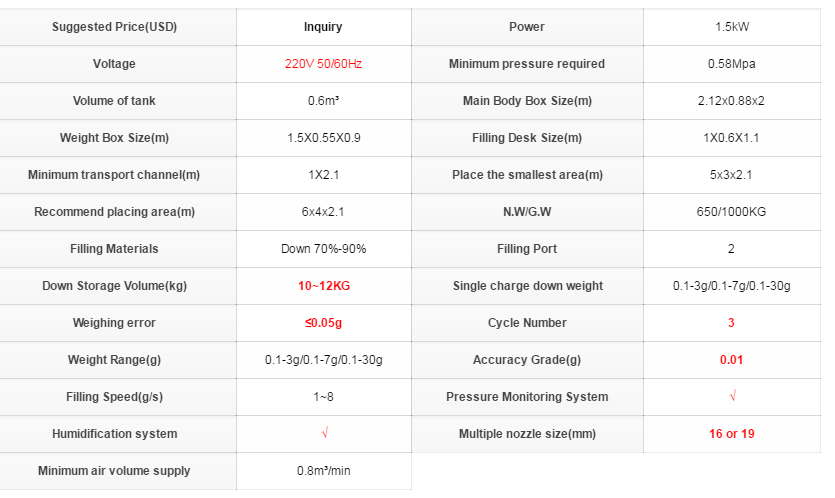Select the Main Body Box Size value 2.12x0.88x2
This screenshot has width=835, height=498.
[731, 101]
